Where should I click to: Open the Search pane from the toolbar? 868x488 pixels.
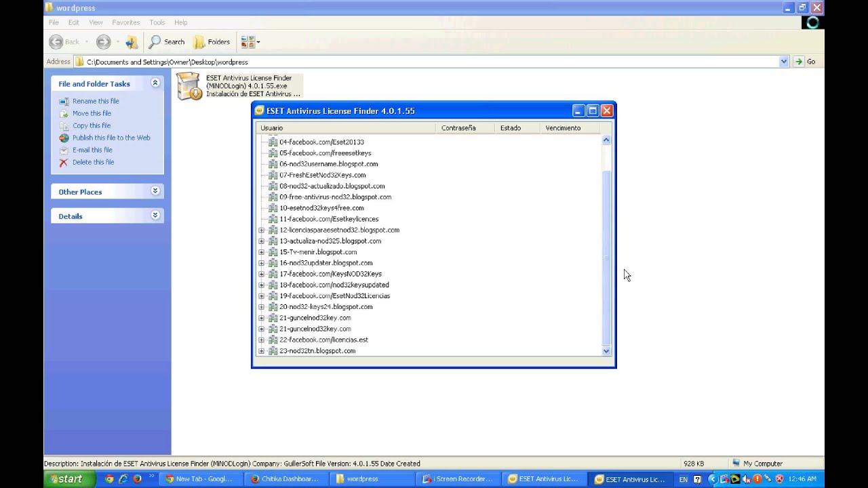pyautogui.click(x=167, y=42)
